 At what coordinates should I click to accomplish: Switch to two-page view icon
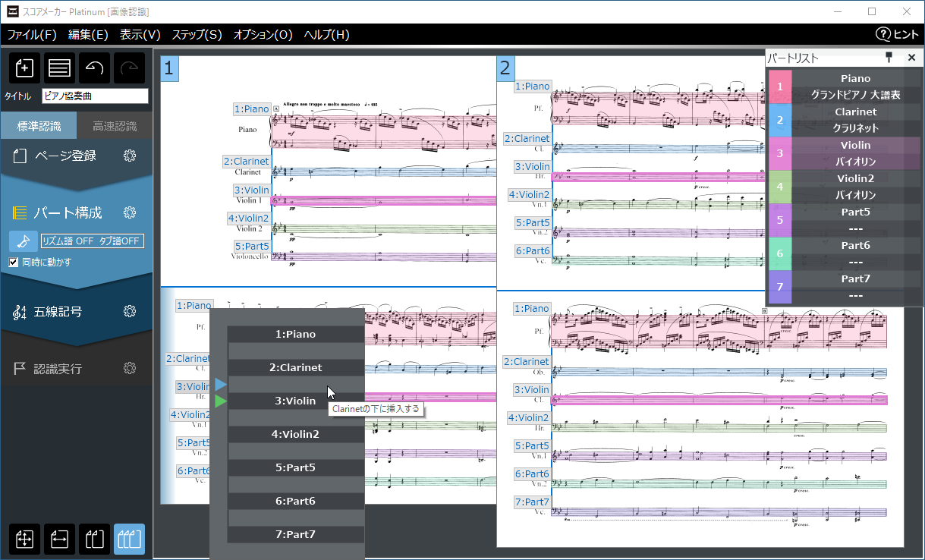94,540
